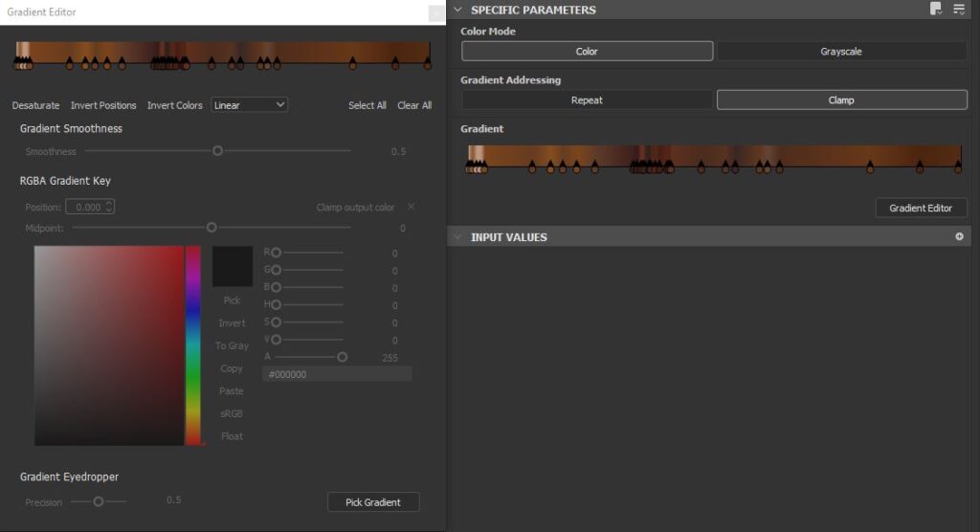Click the preset icon in Specific Parameters header
This screenshot has width=980, height=532.
936,9
